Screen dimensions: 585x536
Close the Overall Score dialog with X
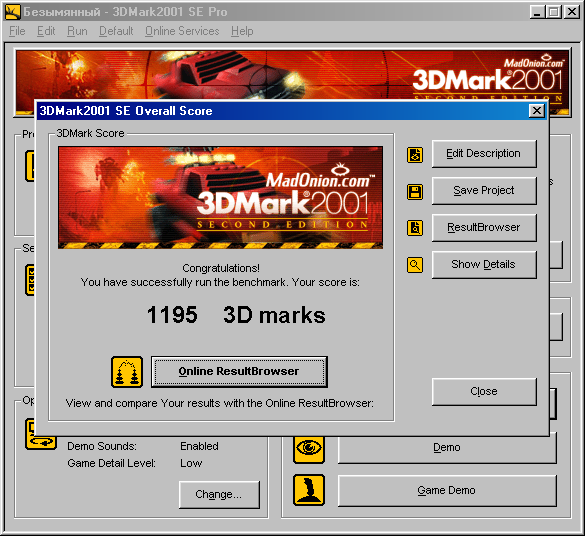(536, 111)
